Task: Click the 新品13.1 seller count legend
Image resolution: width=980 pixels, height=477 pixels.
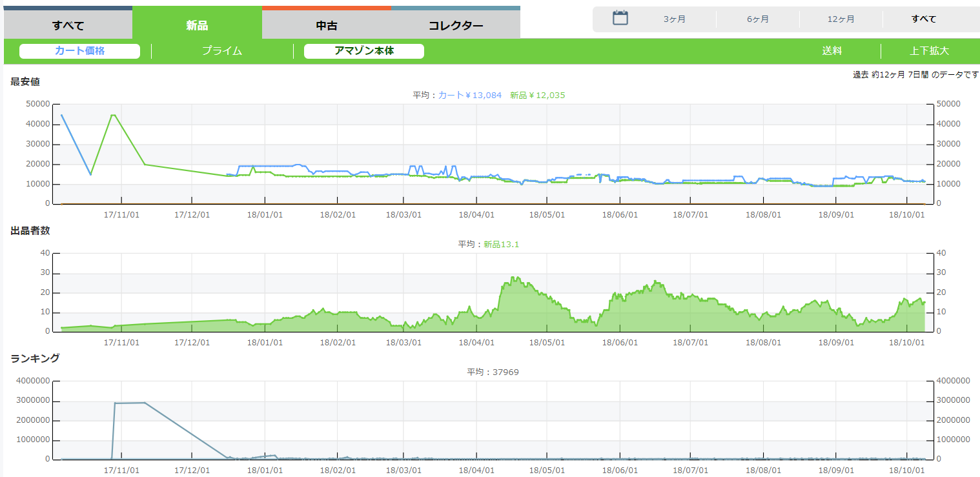Action: (501, 244)
